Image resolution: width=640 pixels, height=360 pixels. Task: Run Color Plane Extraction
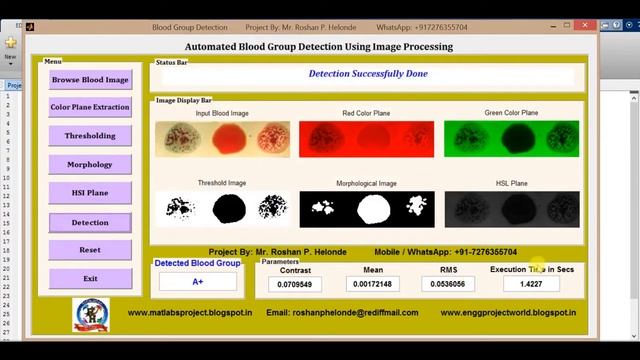(x=90, y=107)
